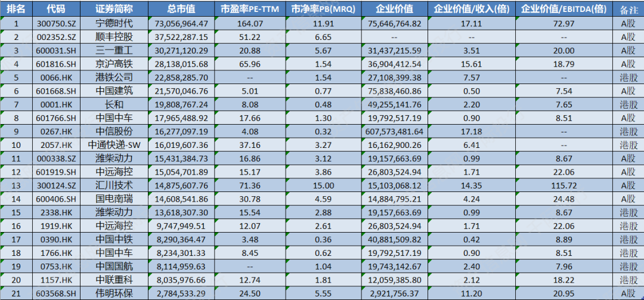Select code cell 300750.SZ

(56, 24)
